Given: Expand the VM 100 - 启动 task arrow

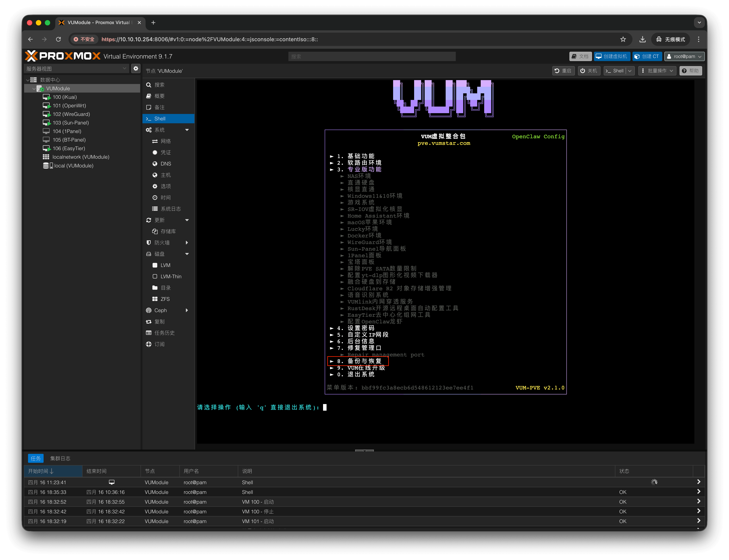Looking at the screenshot, I should click(699, 501).
